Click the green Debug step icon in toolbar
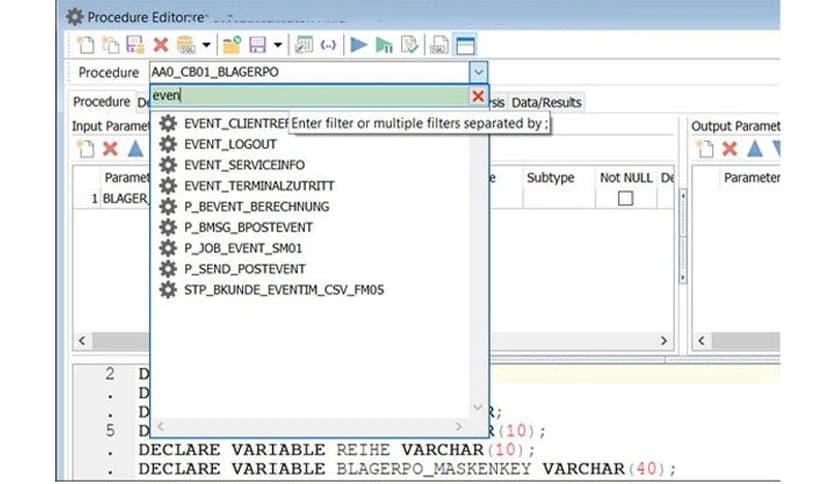Screen dimensions: 836x484 (384, 45)
